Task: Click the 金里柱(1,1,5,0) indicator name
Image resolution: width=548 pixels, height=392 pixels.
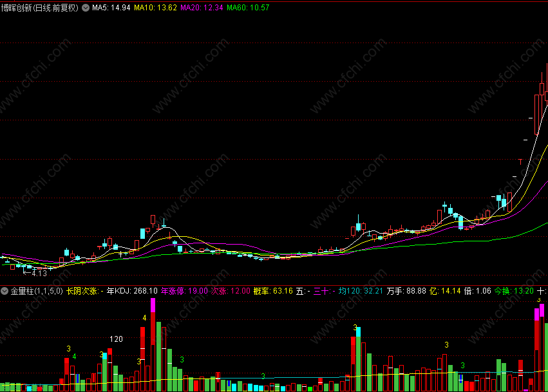Action: pos(37,291)
